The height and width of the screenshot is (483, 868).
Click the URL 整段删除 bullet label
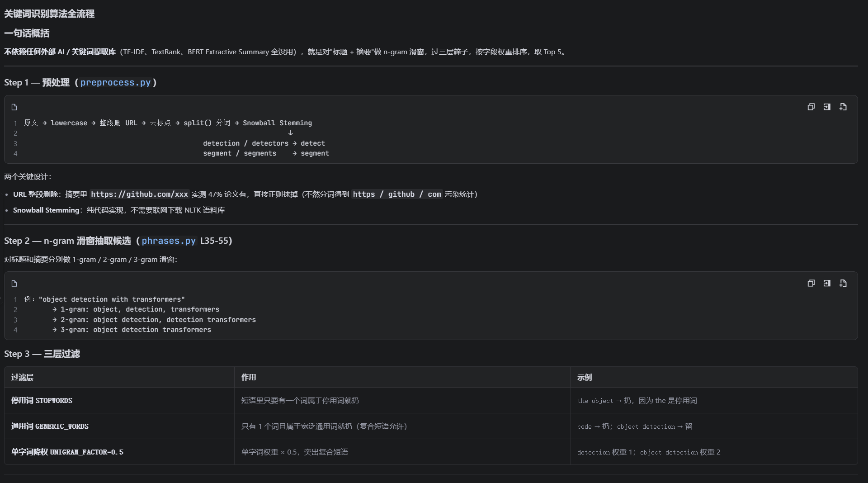(36, 194)
